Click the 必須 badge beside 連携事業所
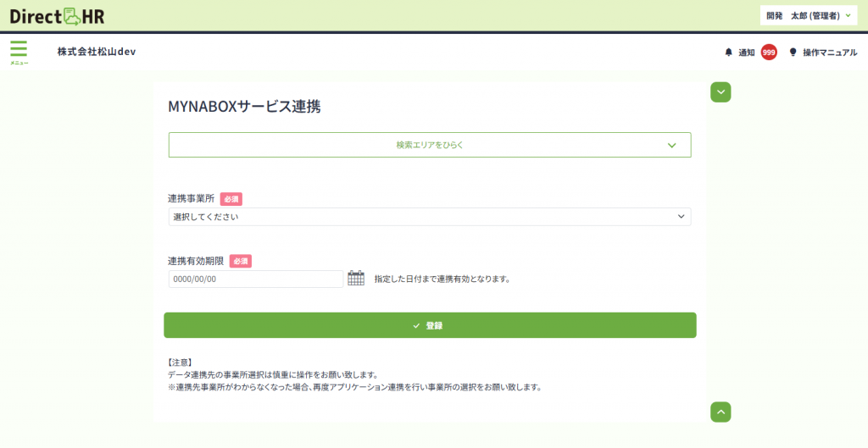868x448 pixels. click(x=231, y=198)
